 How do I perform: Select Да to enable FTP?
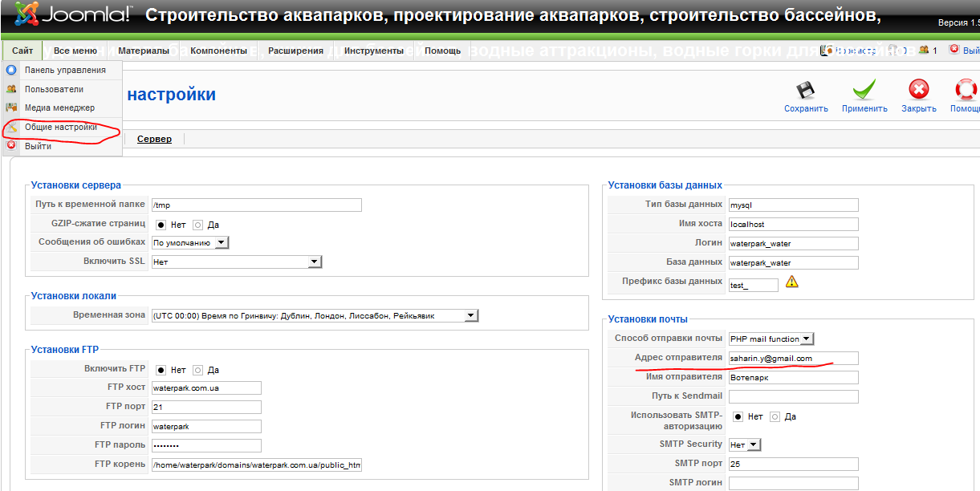click(x=197, y=370)
